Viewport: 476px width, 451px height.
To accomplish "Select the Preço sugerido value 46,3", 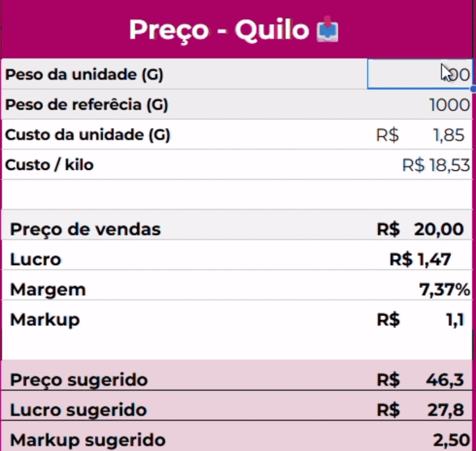I will (x=445, y=380).
